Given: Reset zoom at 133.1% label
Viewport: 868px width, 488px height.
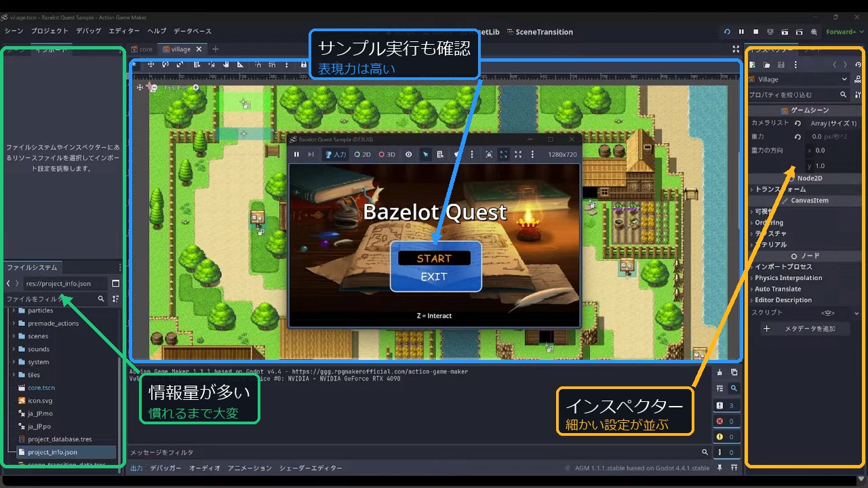Looking at the screenshot, I should point(175,87).
